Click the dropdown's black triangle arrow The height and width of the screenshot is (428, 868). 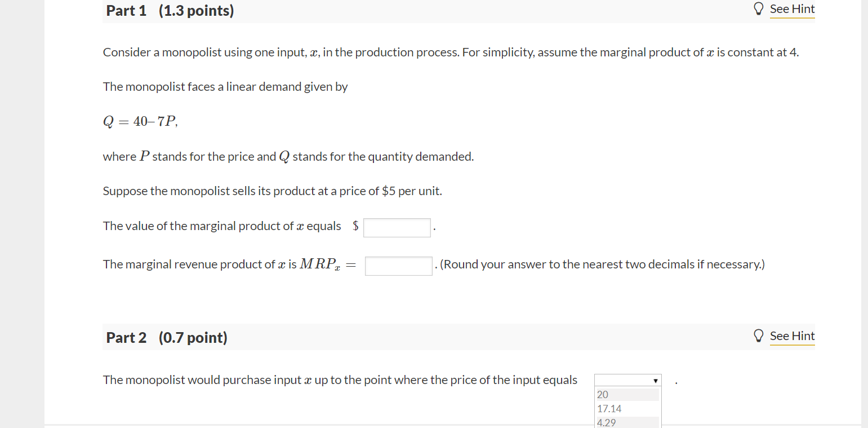pos(655,380)
